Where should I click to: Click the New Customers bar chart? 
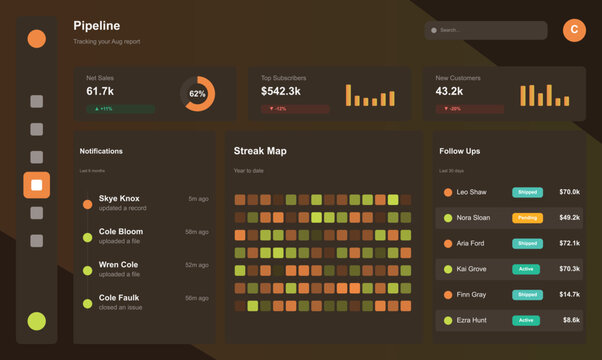tap(544, 95)
